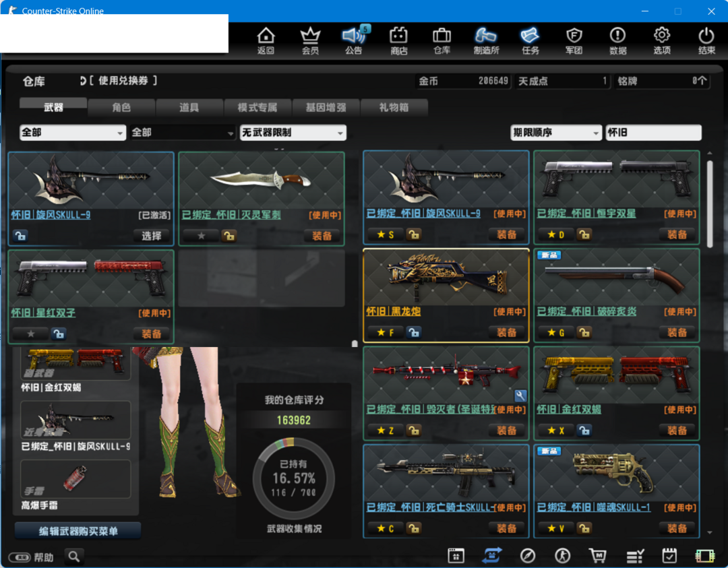
Task: Go to the 商店 shop icon
Action: [x=398, y=40]
